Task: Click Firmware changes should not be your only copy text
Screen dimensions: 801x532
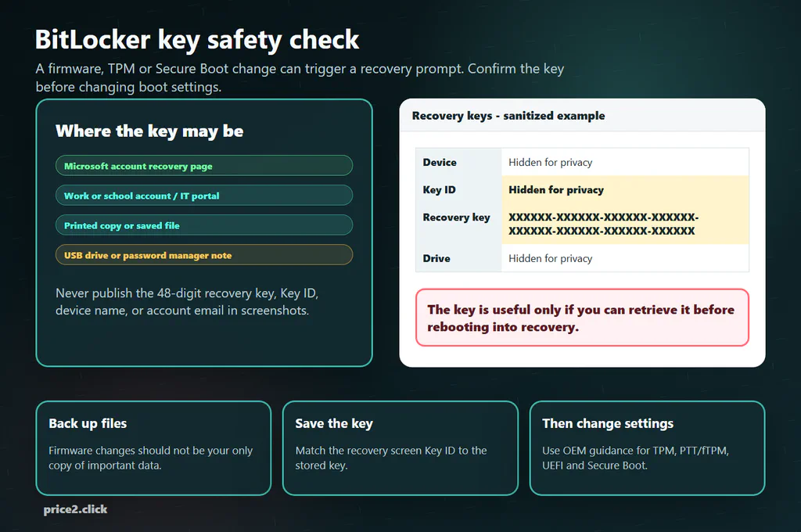Action: pyautogui.click(x=151, y=458)
